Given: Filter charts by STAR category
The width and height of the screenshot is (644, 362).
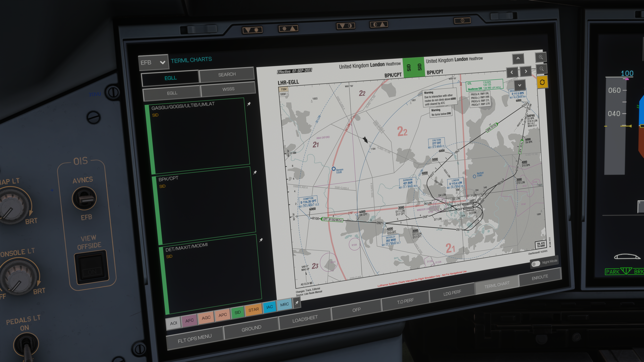Looking at the screenshot, I should coord(254,310).
